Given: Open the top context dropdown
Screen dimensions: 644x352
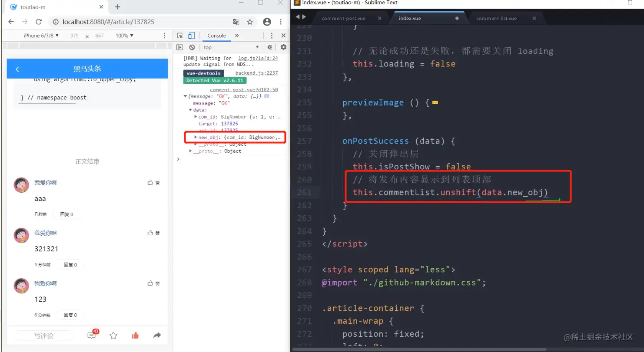Looking at the screenshot, I should 232,47.
